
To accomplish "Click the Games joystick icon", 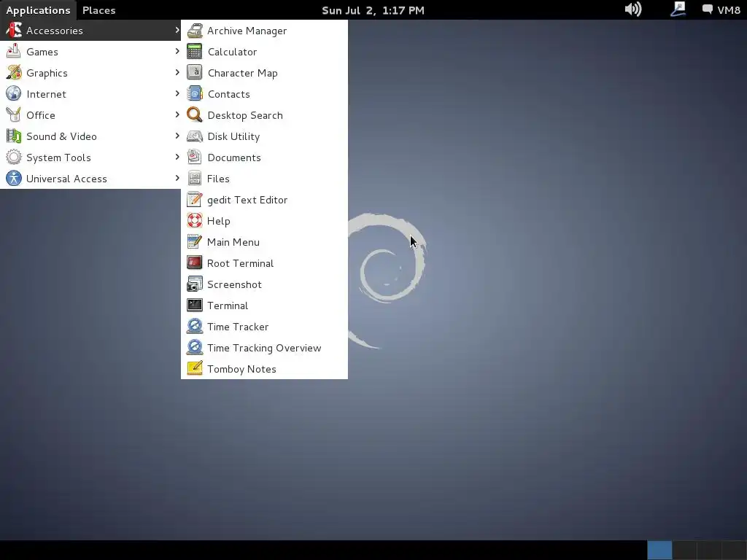I will pyautogui.click(x=13, y=52).
